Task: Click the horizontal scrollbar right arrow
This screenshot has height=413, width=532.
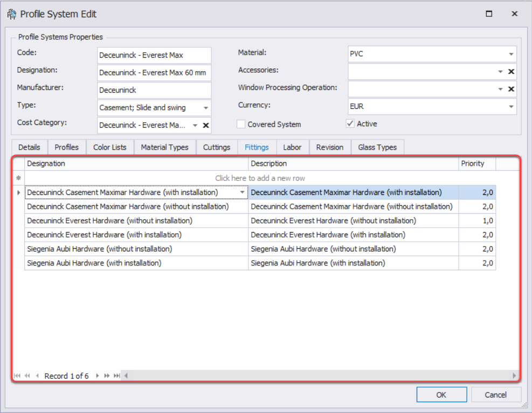Action: [x=514, y=376]
